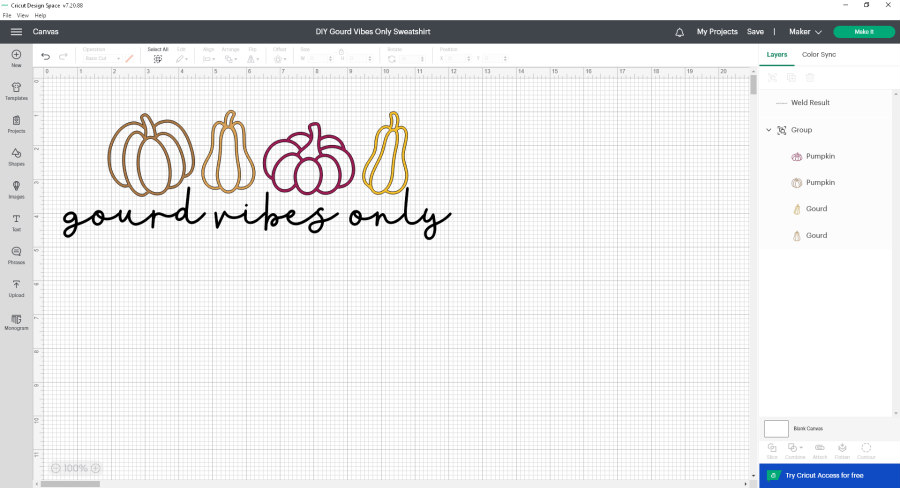The image size is (900, 488).
Task: Switch to Color Sync tab
Action: point(818,54)
